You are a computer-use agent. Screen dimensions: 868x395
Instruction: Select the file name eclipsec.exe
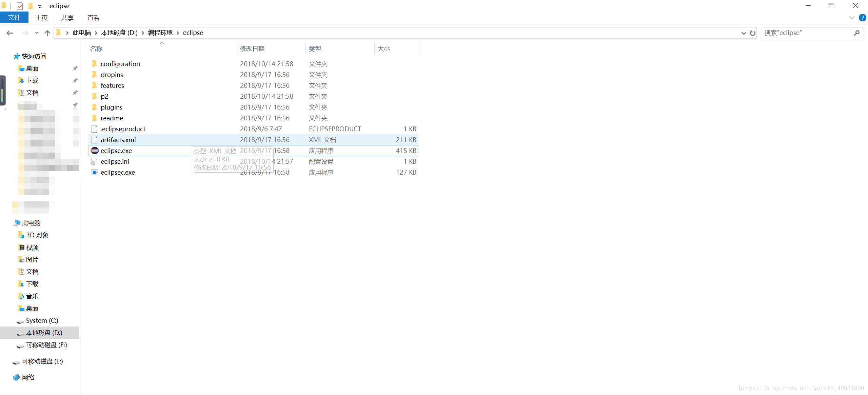(118, 172)
